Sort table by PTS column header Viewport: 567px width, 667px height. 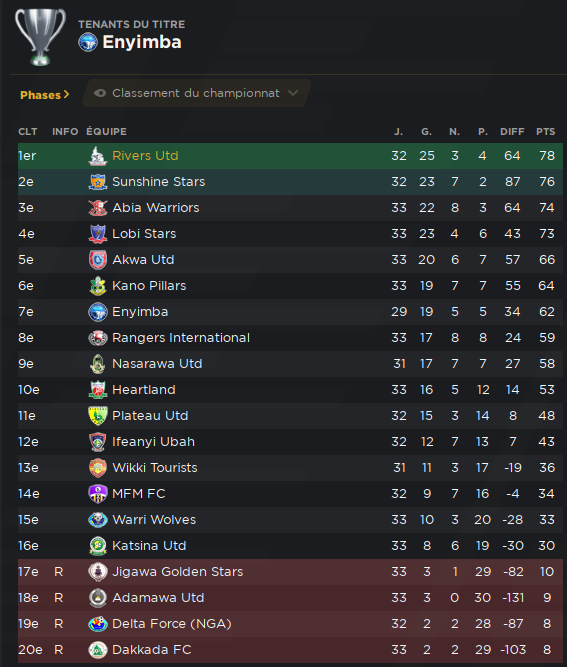pos(546,132)
